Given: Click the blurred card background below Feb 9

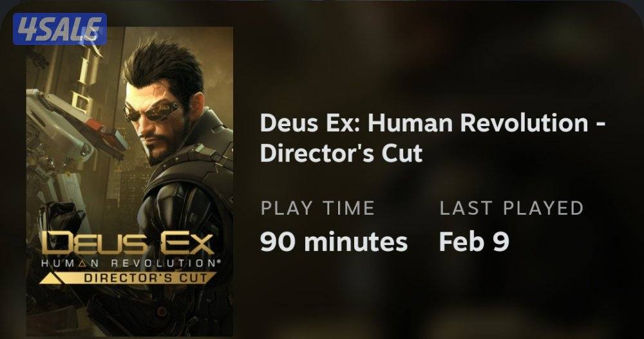Looking at the screenshot, I should (475, 295).
